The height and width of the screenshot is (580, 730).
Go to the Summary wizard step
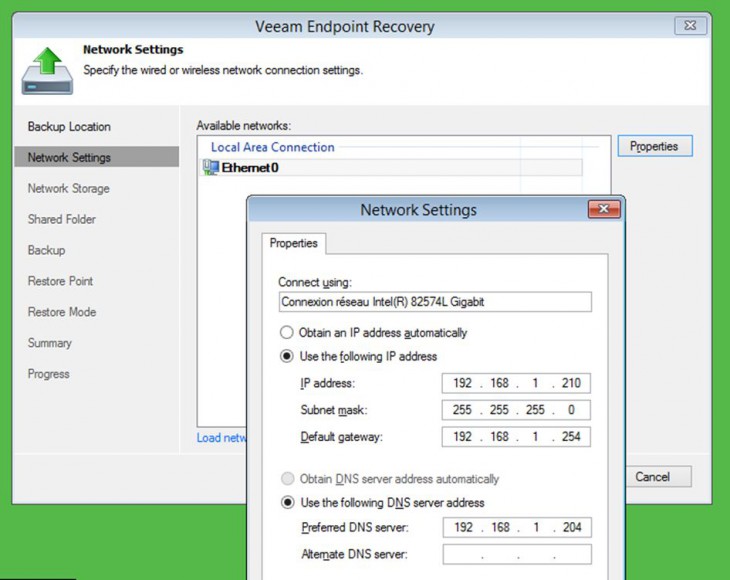click(x=49, y=343)
